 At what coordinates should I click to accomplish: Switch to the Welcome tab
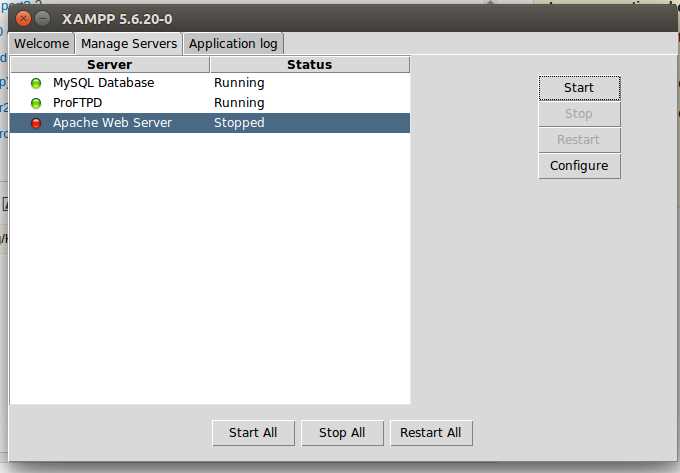tap(42, 44)
